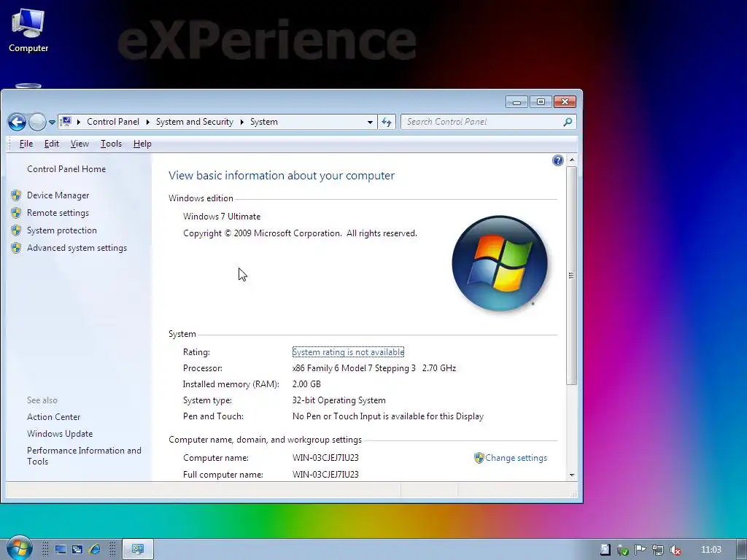Open the recent pages dropdown arrow
Screen dimensions: 747x560
(x=52, y=122)
